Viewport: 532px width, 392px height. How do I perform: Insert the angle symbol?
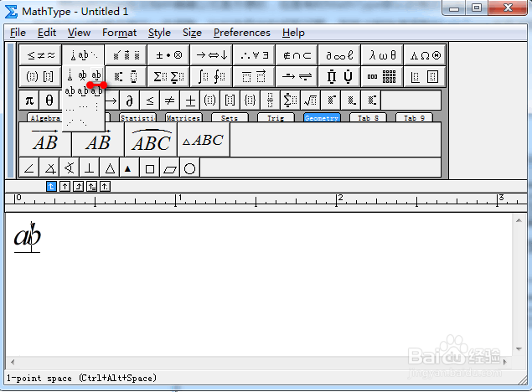(x=29, y=168)
